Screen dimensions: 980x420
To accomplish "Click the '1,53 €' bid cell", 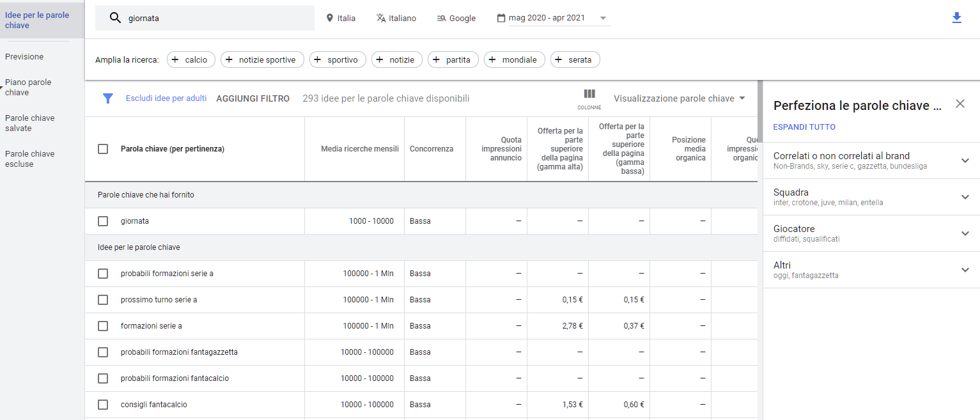I will click(572, 405).
